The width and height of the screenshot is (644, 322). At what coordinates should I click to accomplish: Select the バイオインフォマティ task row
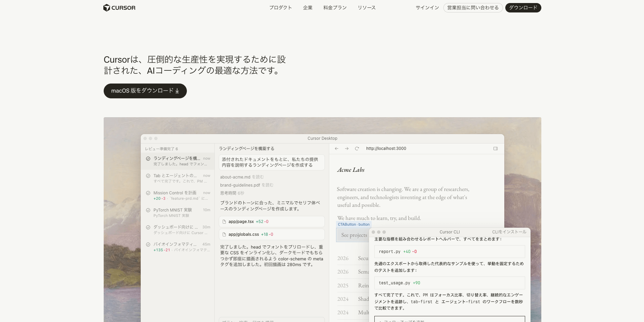tap(178, 247)
